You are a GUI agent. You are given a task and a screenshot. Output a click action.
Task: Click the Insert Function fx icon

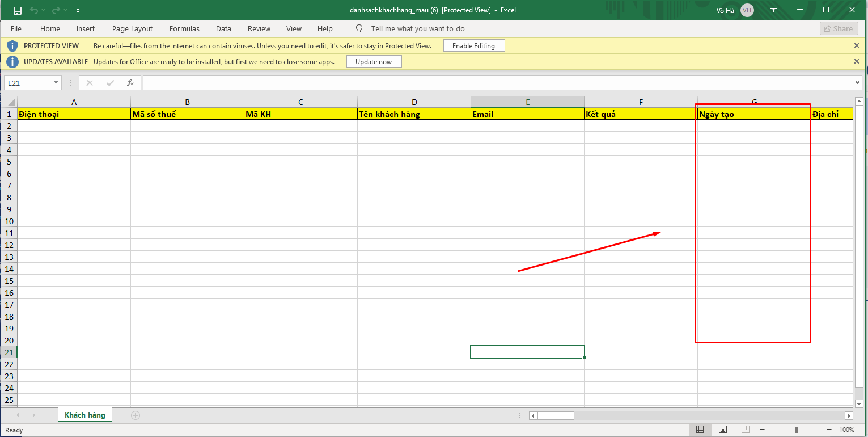click(x=130, y=83)
